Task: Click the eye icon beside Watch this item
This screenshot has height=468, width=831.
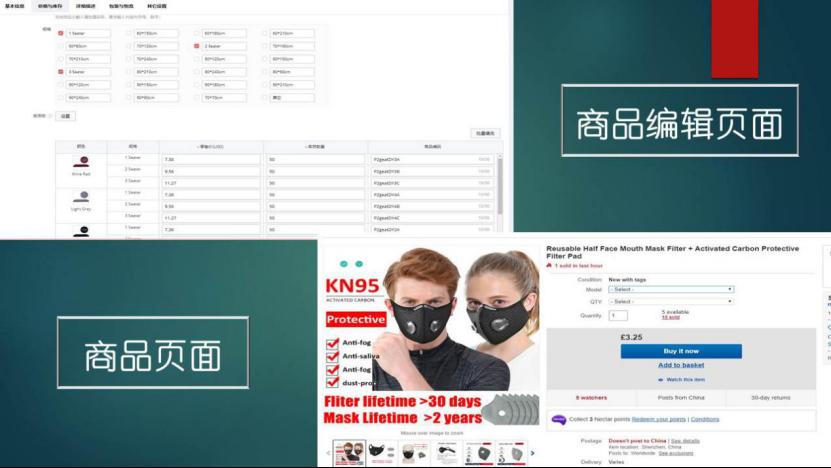Action: pyautogui.click(x=659, y=380)
